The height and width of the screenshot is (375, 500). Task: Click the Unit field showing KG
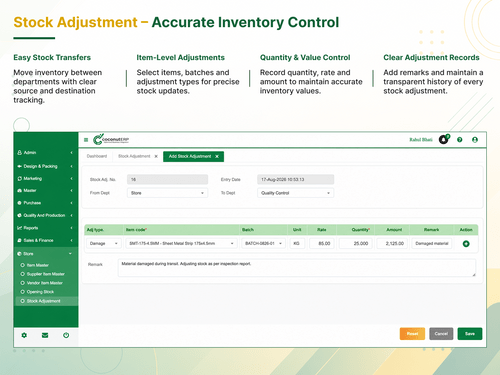pyautogui.click(x=297, y=244)
